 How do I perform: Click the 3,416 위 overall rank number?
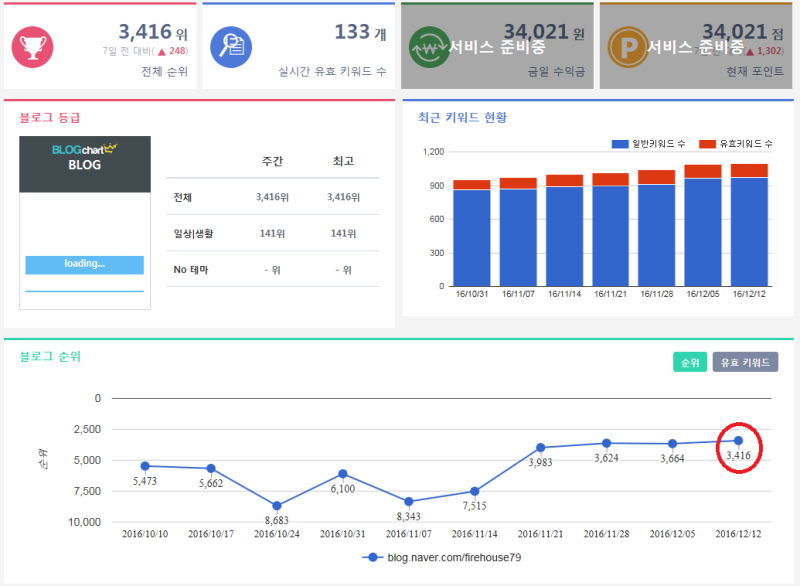pyautogui.click(x=153, y=32)
